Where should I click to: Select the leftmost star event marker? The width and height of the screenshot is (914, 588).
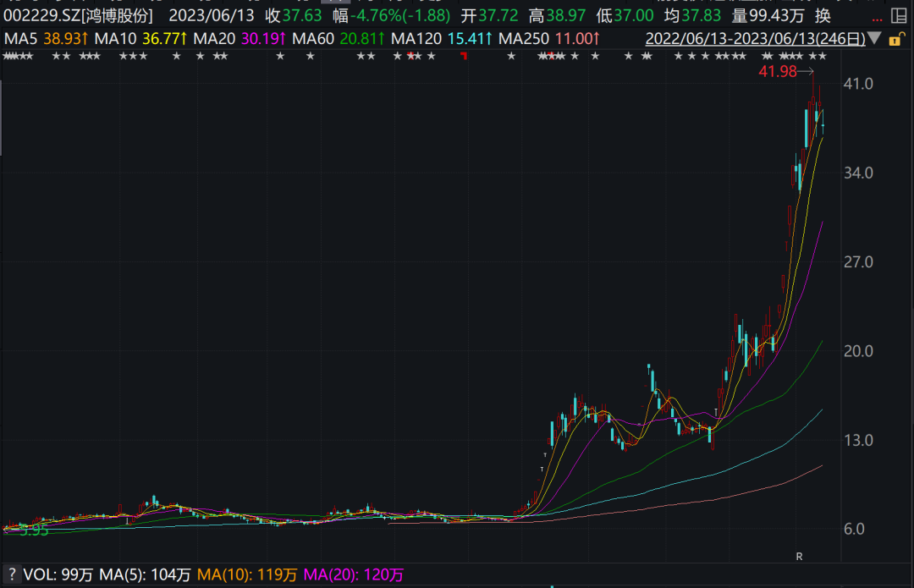tap(7, 56)
